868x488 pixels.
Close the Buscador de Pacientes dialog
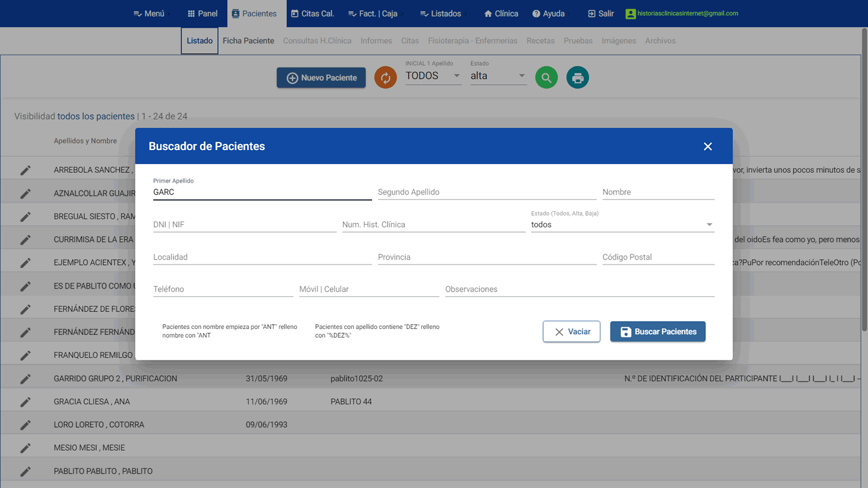708,146
